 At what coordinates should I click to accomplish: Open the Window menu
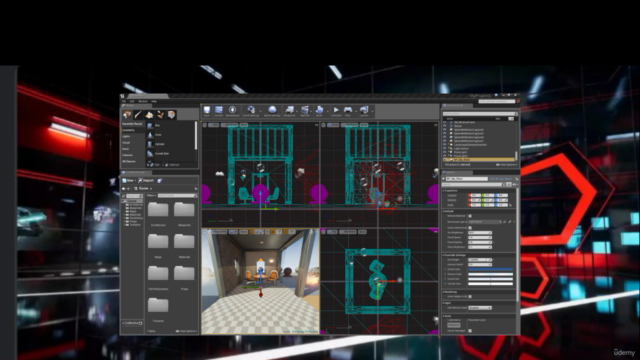143,101
